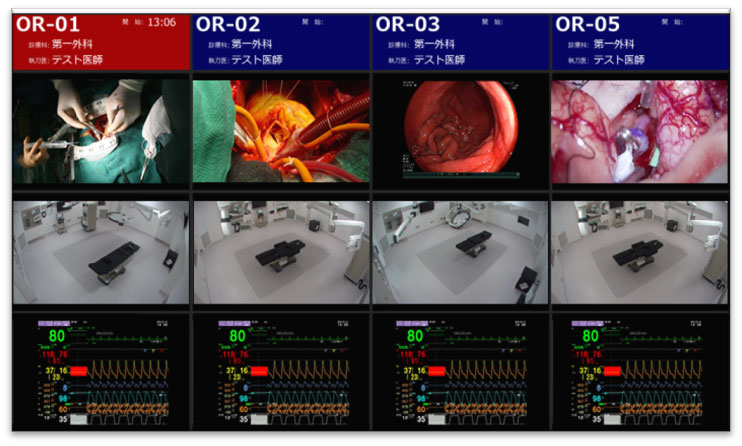
Task: View the OR-01 room overview camera
Action: (x=101, y=252)
